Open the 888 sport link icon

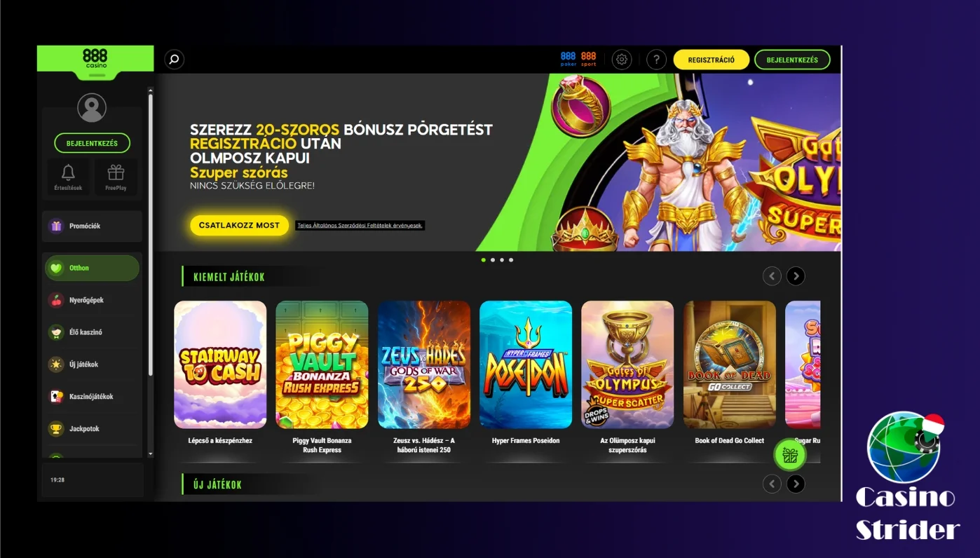pyautogui.click(x=589, y=60)
